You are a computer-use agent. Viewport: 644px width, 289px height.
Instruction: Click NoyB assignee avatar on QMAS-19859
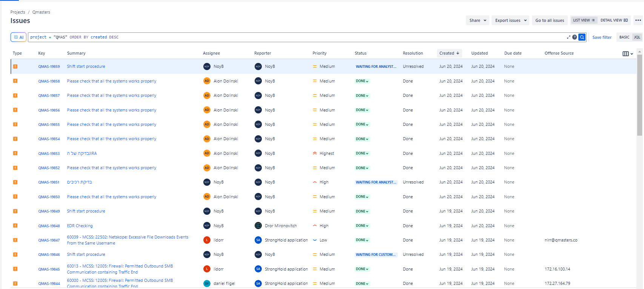207,66
